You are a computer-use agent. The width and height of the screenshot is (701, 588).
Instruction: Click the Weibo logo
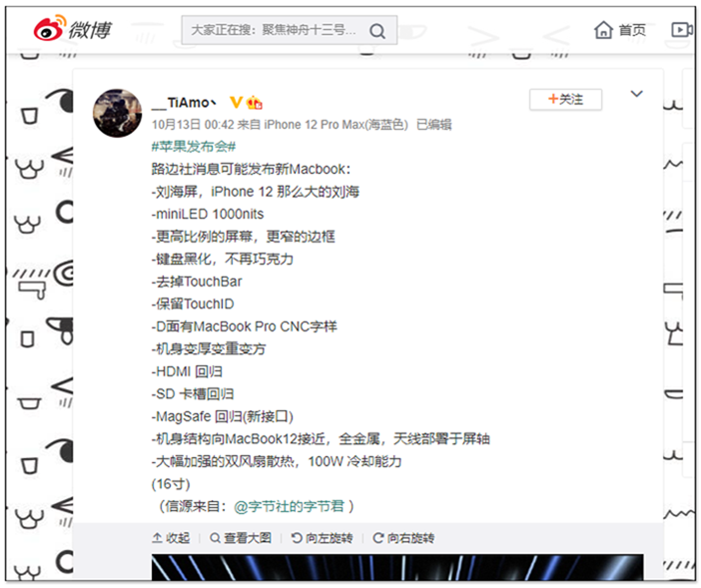(x=73, y=29)
